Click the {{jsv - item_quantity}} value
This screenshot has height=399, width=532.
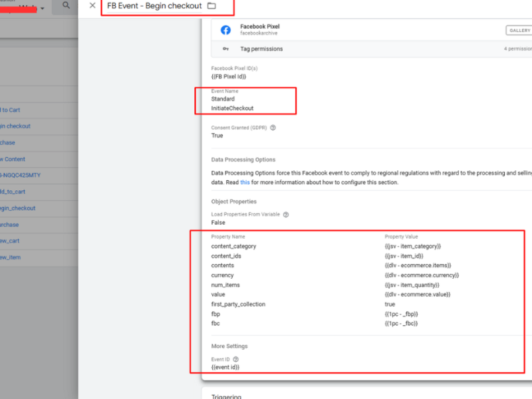[412, 285]
